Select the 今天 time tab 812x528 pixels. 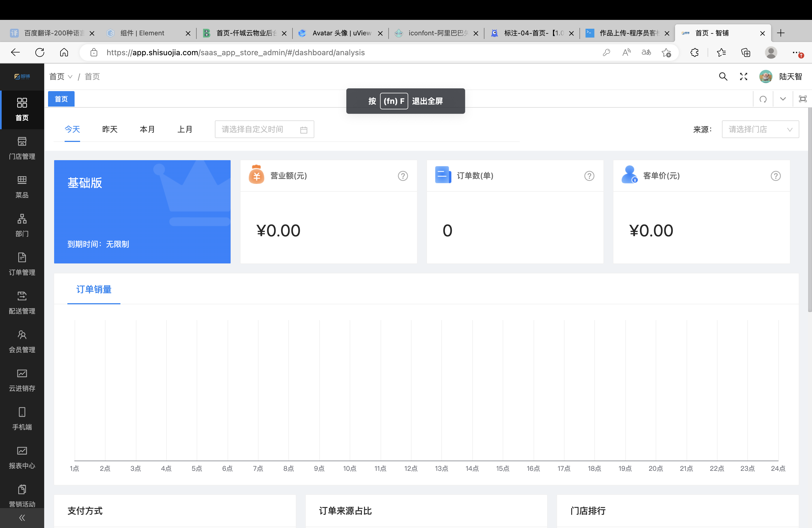click(x=72, y=129)
